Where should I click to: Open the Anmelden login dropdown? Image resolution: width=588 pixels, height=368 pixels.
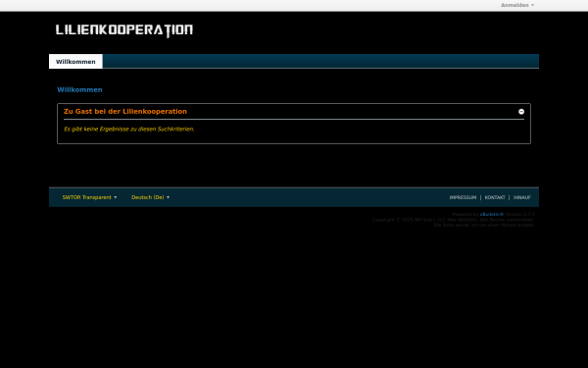click(x=517, y=5)
